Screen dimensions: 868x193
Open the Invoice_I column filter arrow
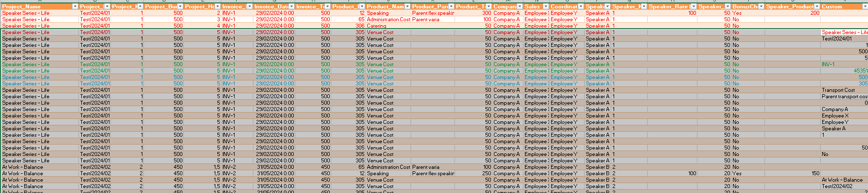tap(249, 6)
